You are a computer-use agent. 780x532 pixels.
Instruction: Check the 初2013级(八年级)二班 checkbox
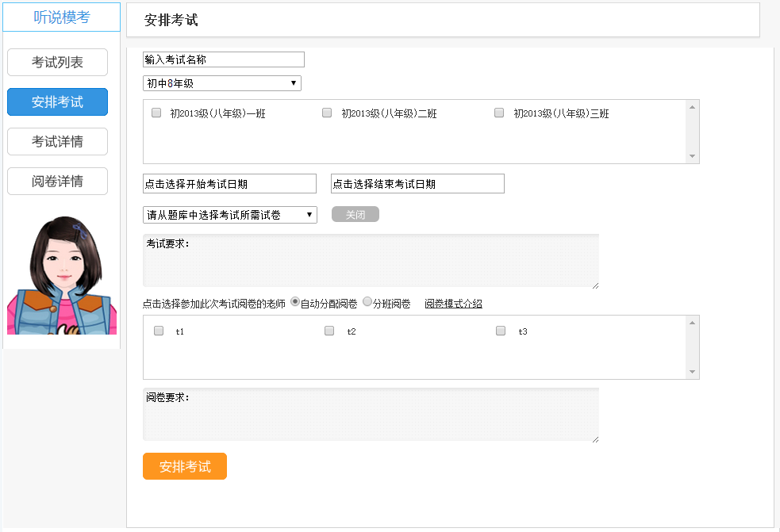tap(327, 113)
